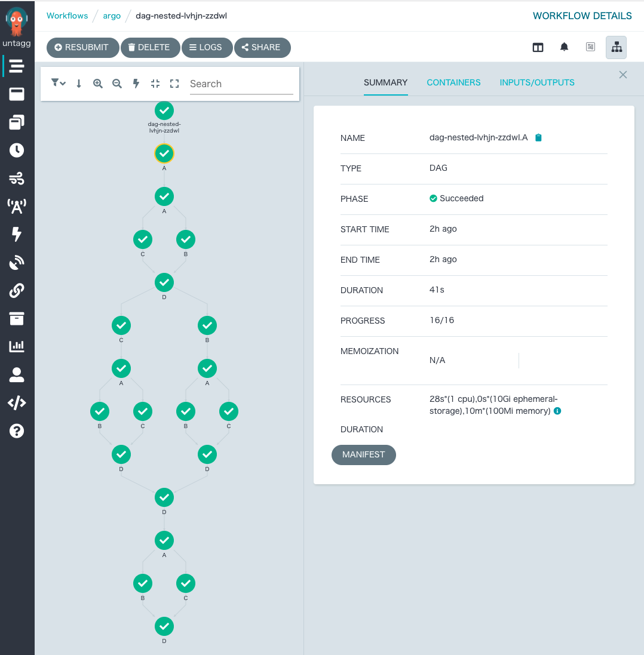Switch to the CONTAINERS tab
The image size is (644, 655).
tap(453, 82)
